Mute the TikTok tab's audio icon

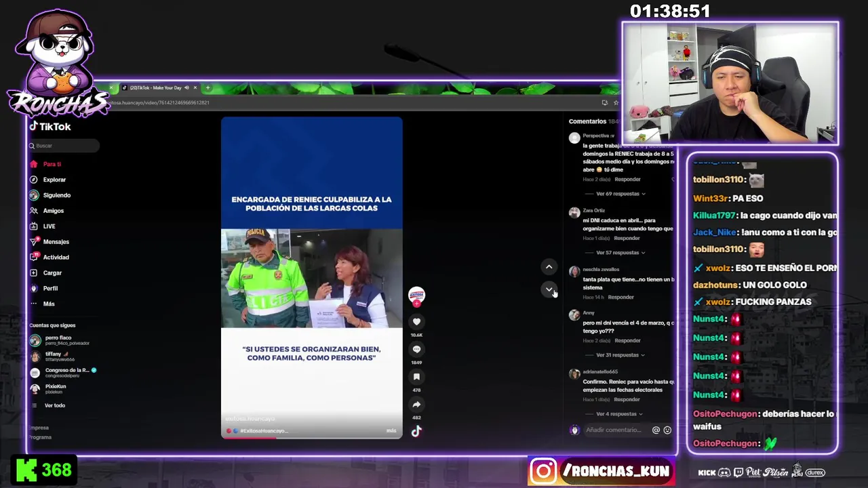(x=186, y=88)
